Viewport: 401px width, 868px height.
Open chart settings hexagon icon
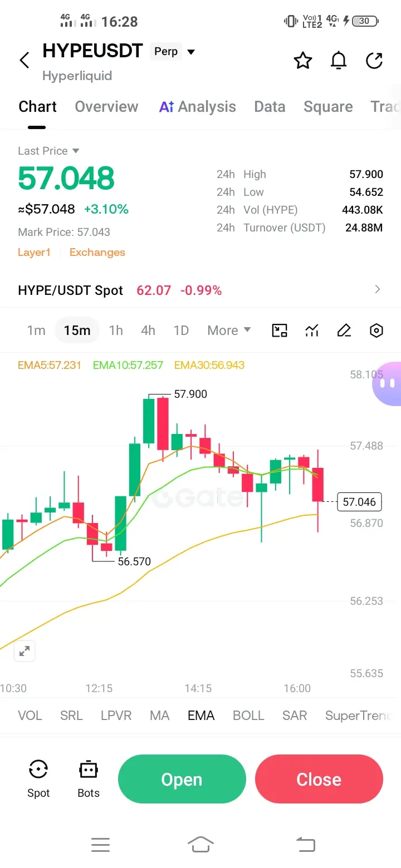[x=376, y=331]
